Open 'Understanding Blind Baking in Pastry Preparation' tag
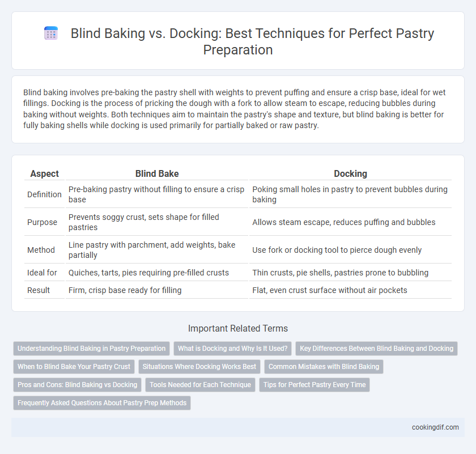This screenshot has width=476, height=454. [x=91, y=349]
